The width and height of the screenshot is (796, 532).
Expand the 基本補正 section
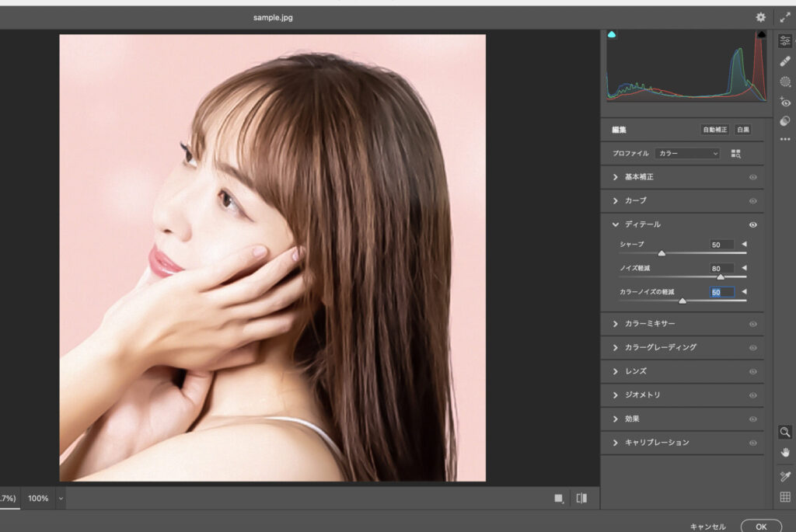point(616,177)
